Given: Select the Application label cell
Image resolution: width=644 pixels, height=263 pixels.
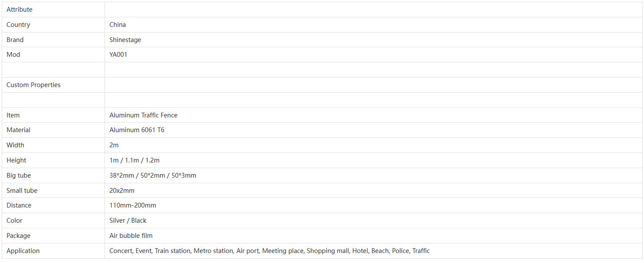Looking at the screenshot, I should (x=23, y=251).
